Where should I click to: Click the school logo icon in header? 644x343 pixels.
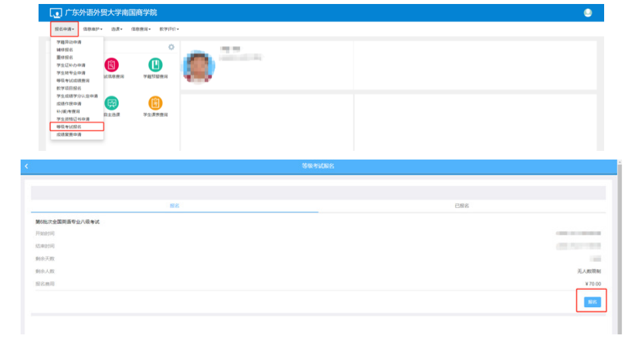(55, 13)
